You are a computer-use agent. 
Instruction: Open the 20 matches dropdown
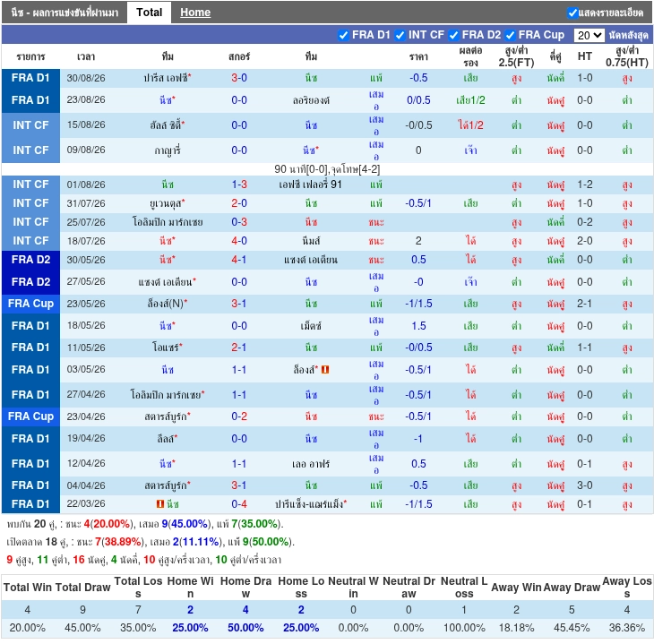coord(589,35)
